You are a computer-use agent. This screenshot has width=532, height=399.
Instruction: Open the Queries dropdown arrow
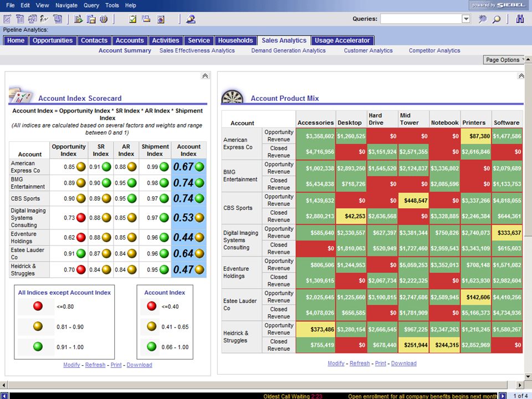tap(466, 19)
